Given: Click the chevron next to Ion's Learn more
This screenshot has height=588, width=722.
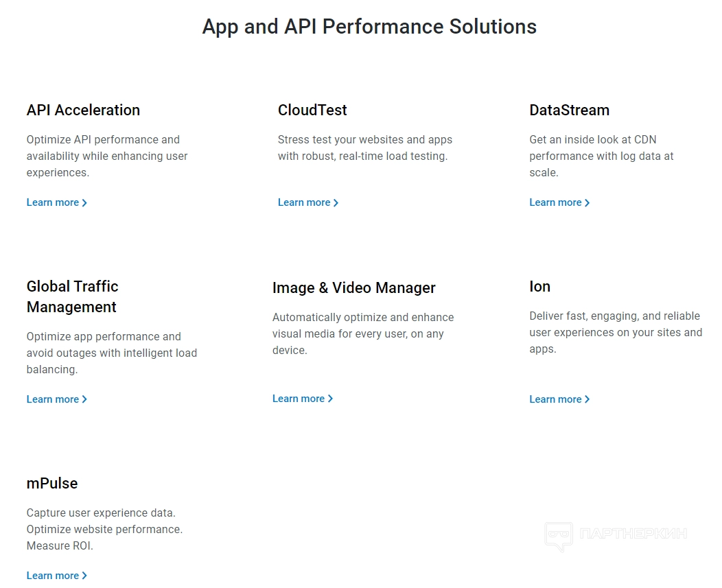Looking at the screenshot, I should [x=587, y=399].
